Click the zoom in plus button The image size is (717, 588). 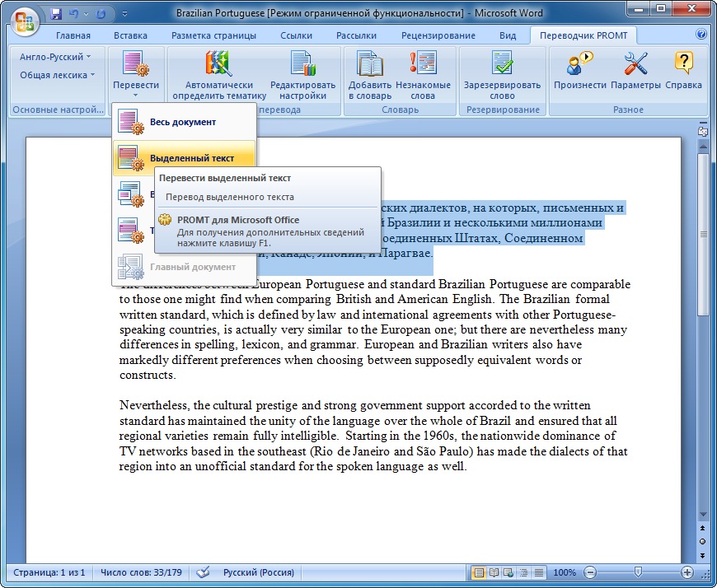[687, 572]
